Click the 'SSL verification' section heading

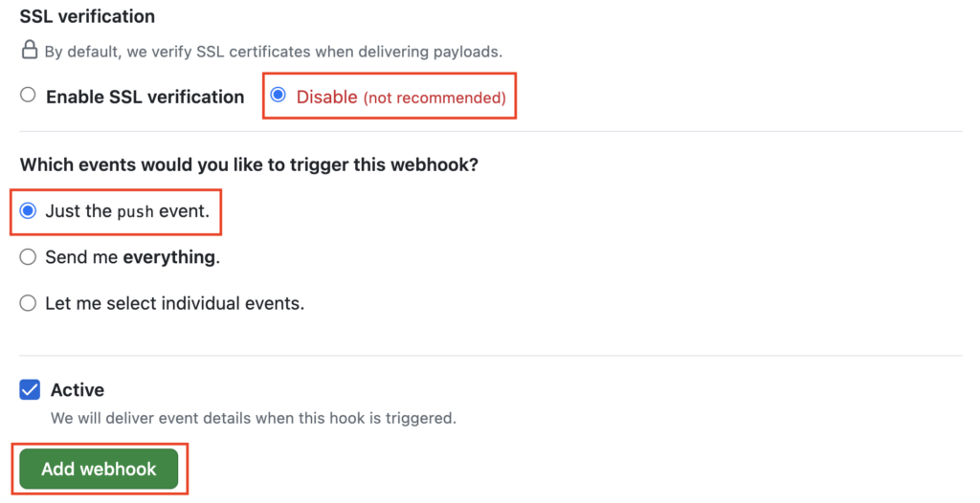coord(87,16)
